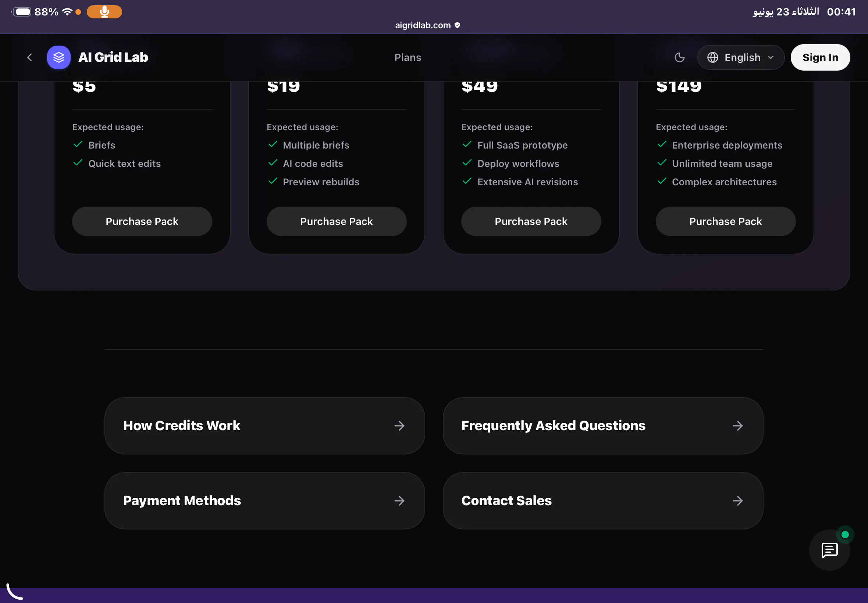Open the Payment Methods card
Screen dimensions: 868x603
(x=264, y=501)
